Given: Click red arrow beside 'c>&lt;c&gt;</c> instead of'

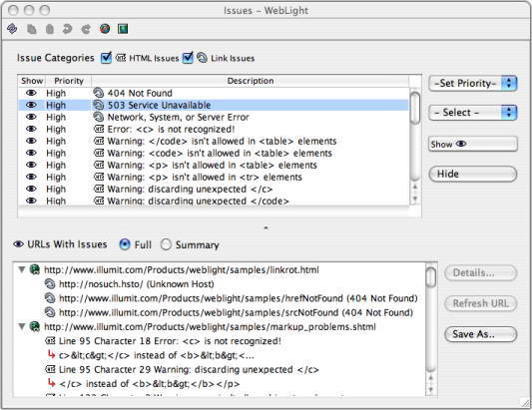Looking at the screenshot, I should pos(51,355).
